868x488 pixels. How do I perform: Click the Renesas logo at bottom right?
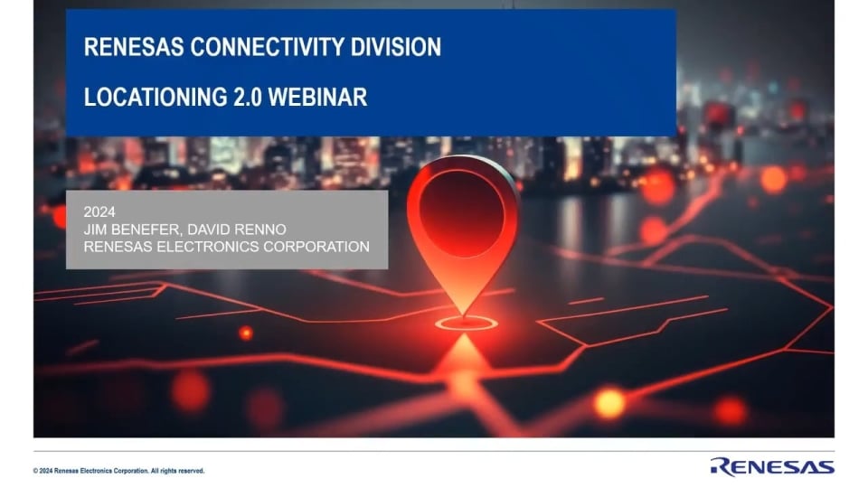(x=772, y=466)
